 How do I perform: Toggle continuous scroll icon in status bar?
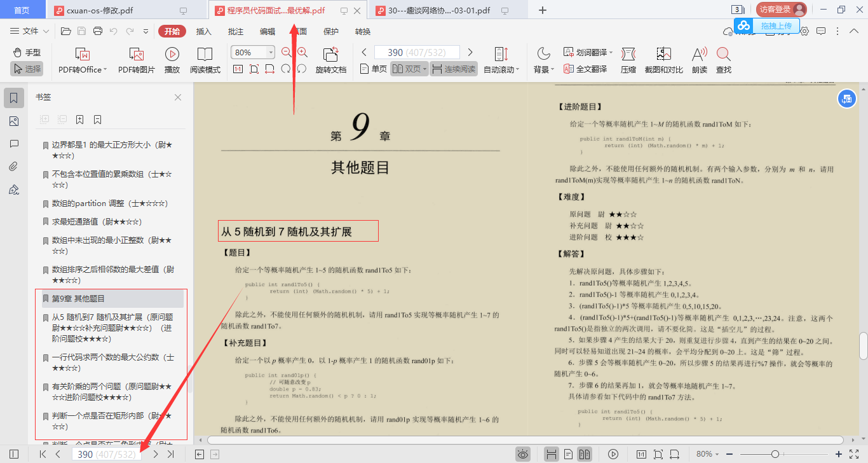click(552, 454)
